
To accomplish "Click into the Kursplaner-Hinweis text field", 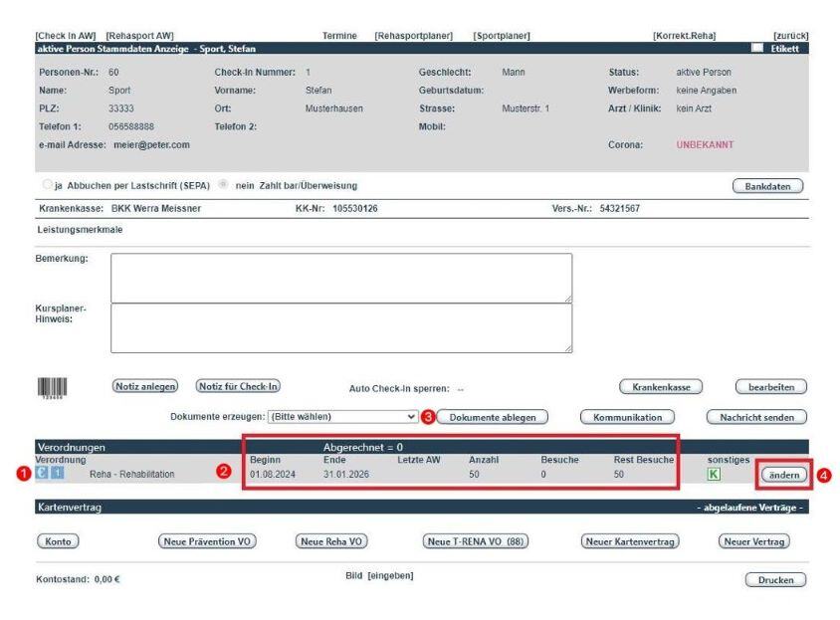I will (x=340, y=326).
